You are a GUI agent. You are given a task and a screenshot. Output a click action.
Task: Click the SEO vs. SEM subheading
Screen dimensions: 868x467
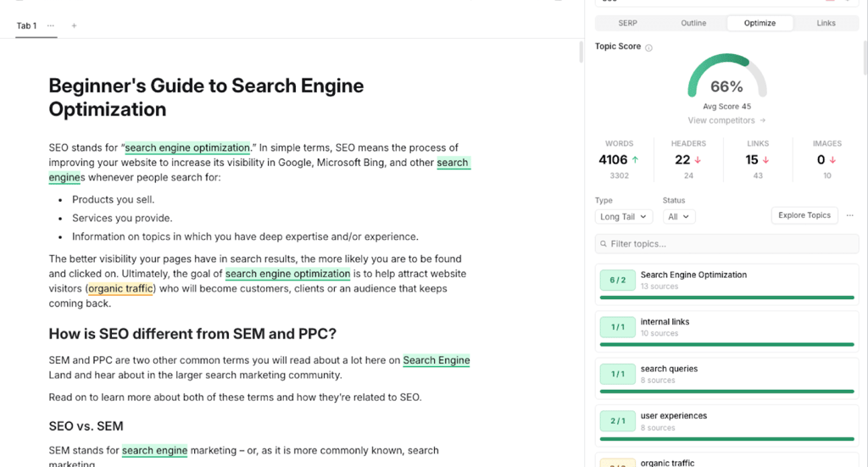(x=86, y=426)
